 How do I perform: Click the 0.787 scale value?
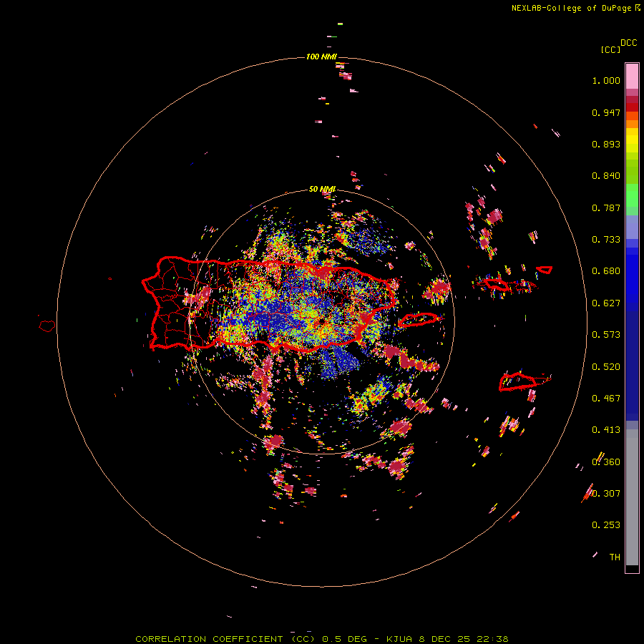tap(606, 208)
